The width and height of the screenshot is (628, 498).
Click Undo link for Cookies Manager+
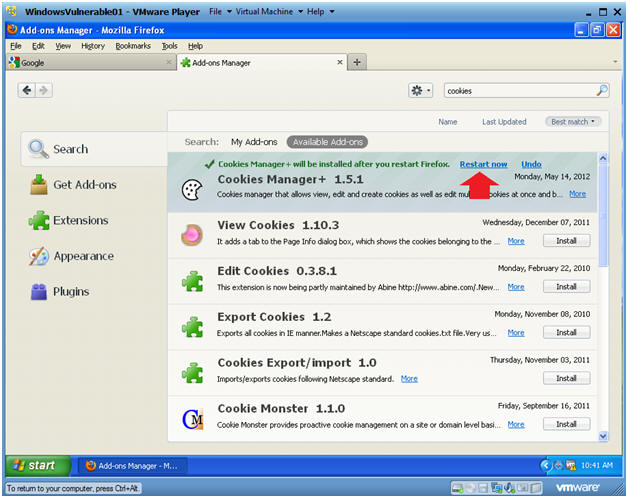[x=531, y=164]
